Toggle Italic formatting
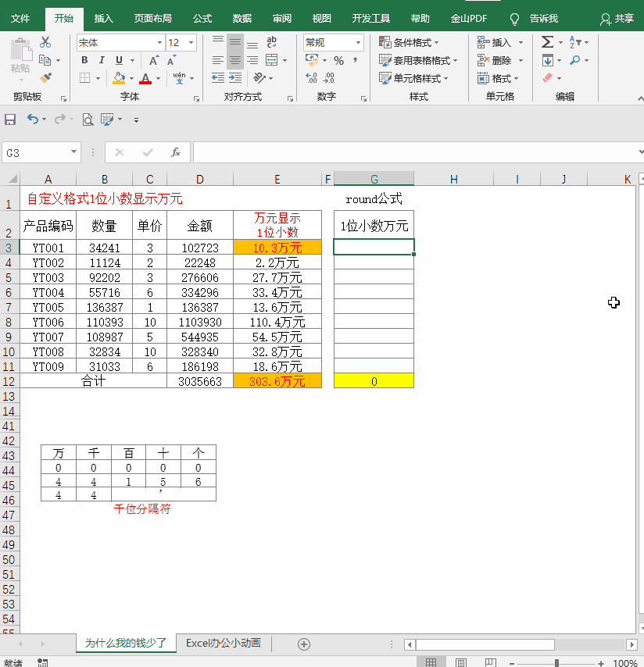 coord(102,60)
